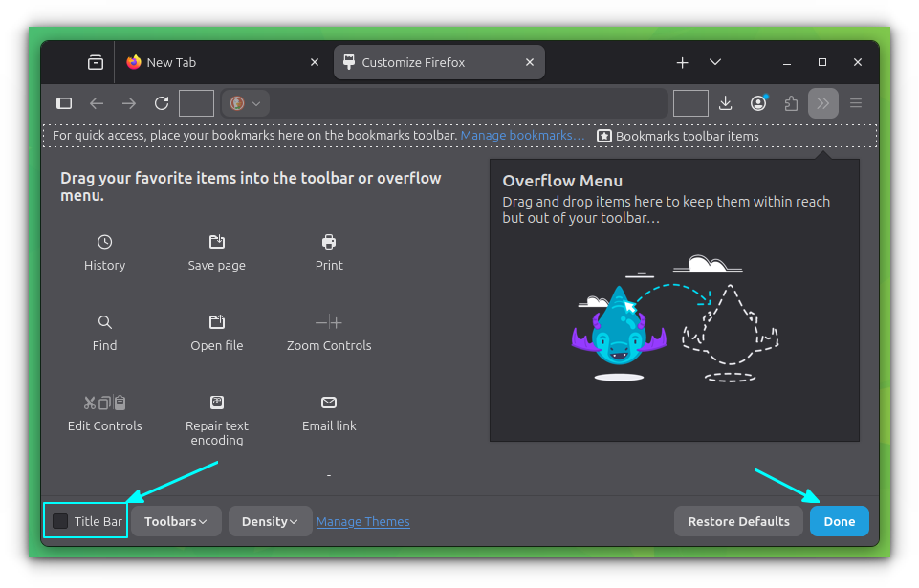Toggle the Title Bar checkbox
The width and height of the screenshot is (919, 588).
pyautogui.click(x=60, y=521)
